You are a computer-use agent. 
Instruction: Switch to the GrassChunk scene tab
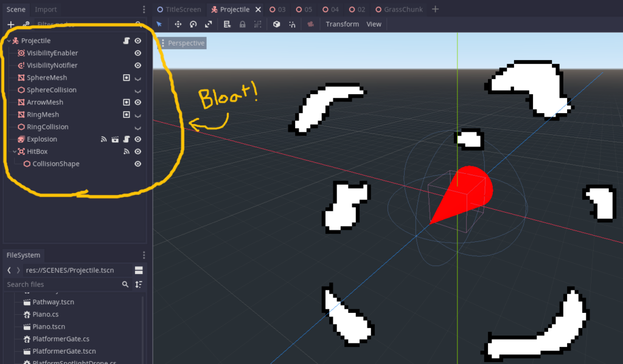403,9
